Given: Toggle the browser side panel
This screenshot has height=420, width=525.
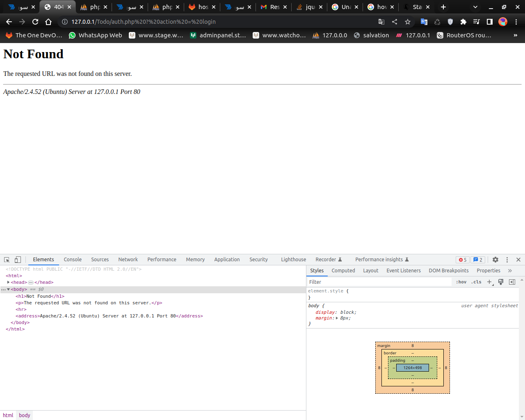Looking at the screenshot, I should click(489, 22).
